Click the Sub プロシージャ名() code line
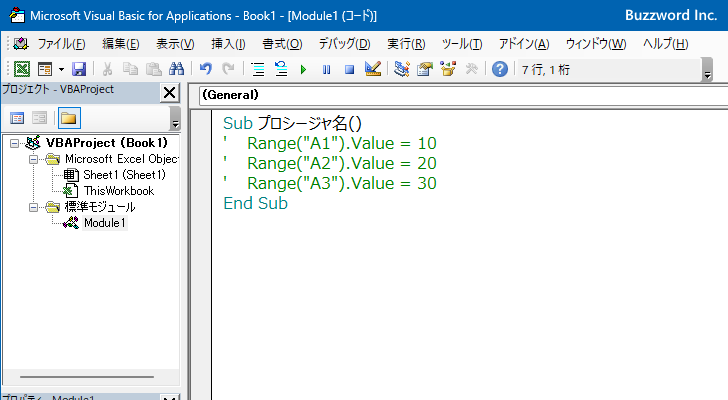 click(292, 123)
